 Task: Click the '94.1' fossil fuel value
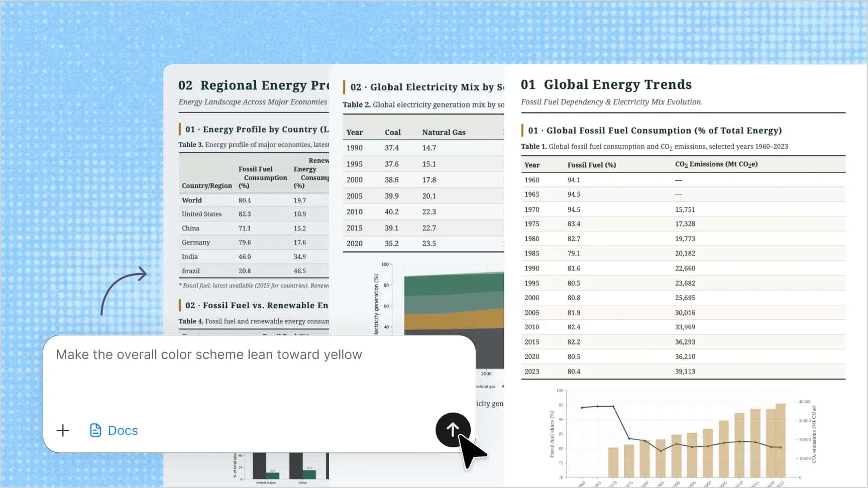coord(574,180)
